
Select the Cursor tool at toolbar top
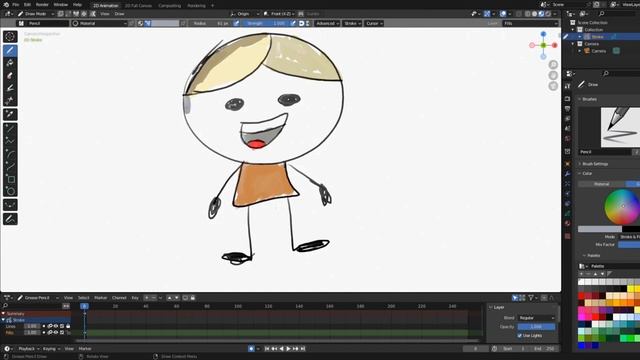pyautogui.click(x=10, y=36)
